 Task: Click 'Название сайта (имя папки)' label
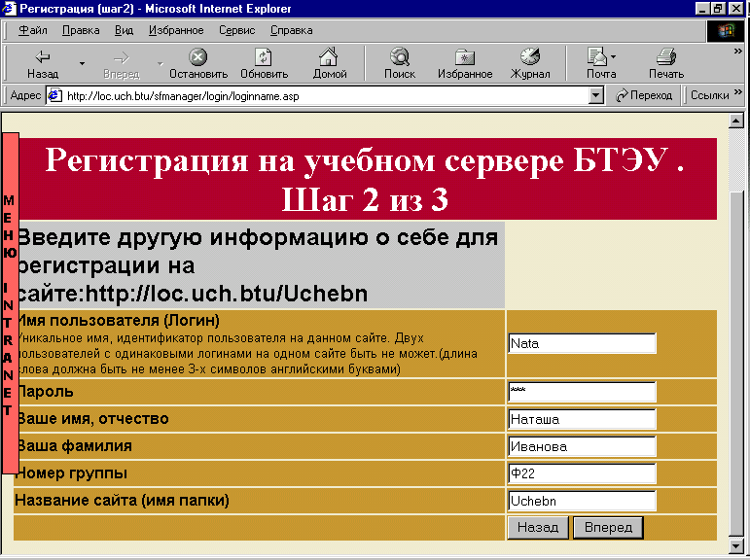click(122, 501)
